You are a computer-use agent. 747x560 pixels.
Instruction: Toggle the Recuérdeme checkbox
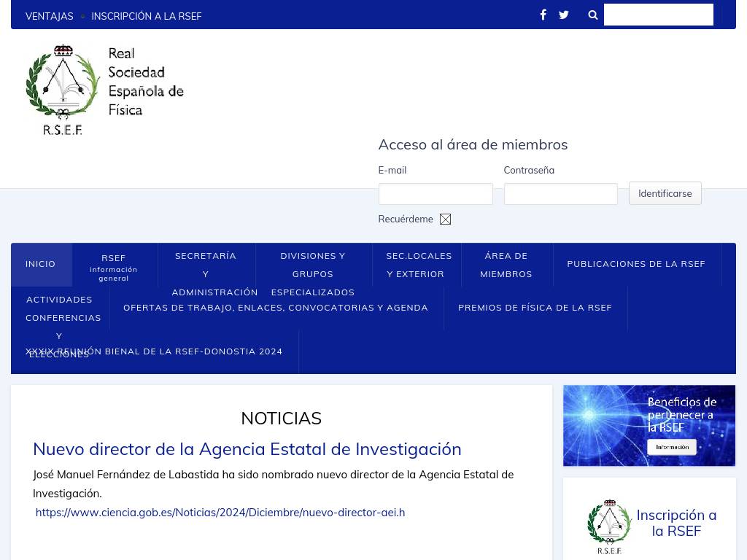[x=445, y=219]
